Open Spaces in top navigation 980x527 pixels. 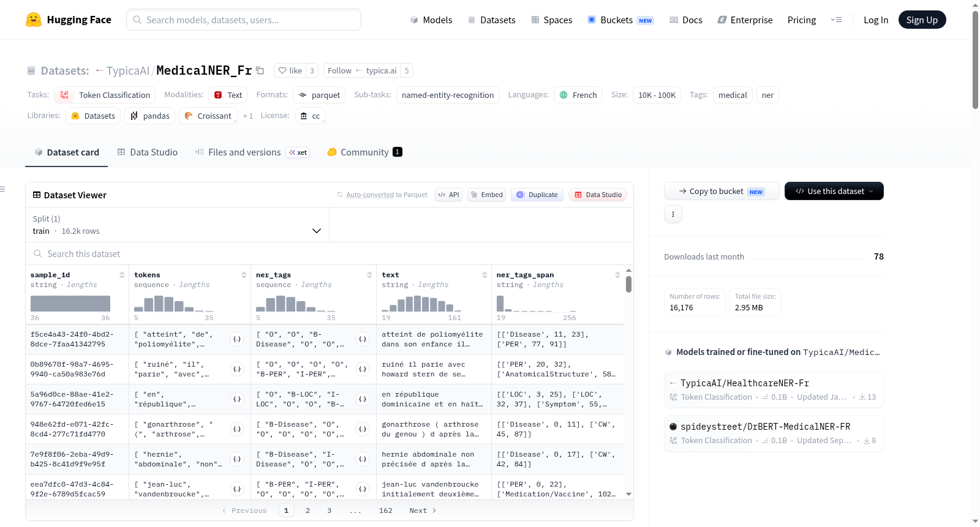[551, 20]
